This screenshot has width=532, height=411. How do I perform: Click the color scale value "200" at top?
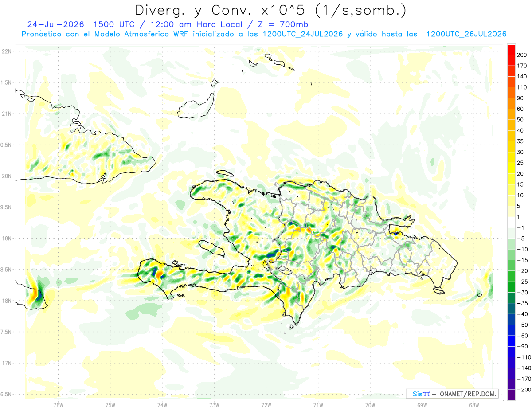pyautogui.click(x=522, y=55)
